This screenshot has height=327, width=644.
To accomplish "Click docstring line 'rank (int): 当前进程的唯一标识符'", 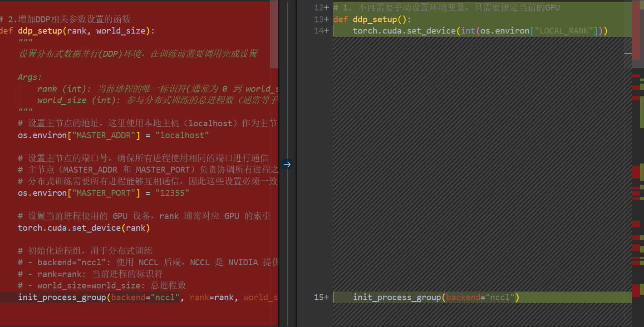I will tap(157, 89).
